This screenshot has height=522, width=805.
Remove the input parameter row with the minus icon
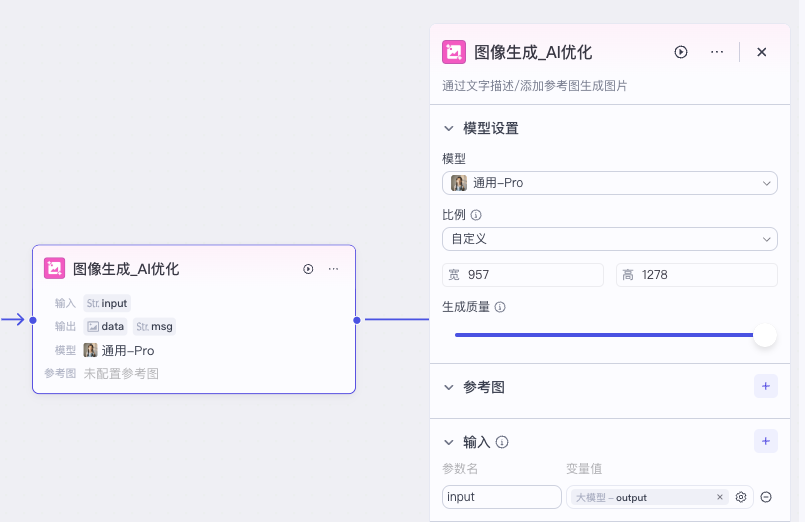click(x=766, y=497)
